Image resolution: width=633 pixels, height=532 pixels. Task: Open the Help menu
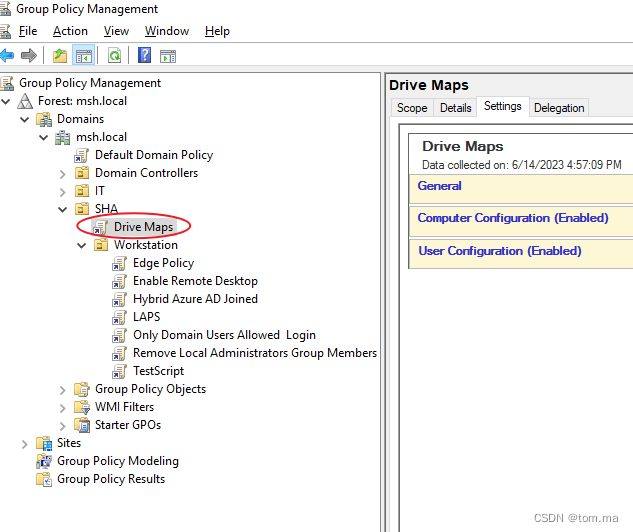click(217, 31)
